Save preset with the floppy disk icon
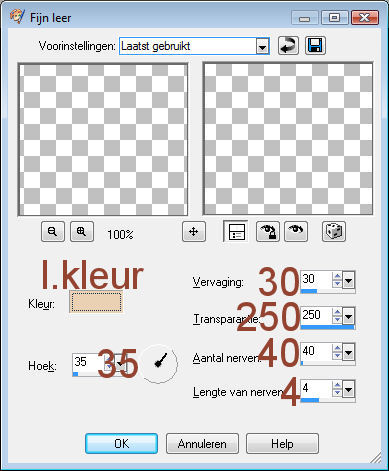 (315, 46)
